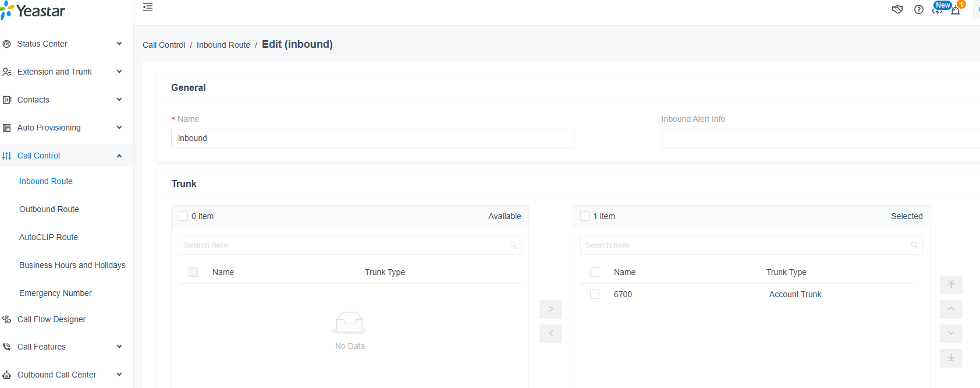Click the Inbound Route breadcrumb link
This screenshot has height=388, width=980.
223,45
